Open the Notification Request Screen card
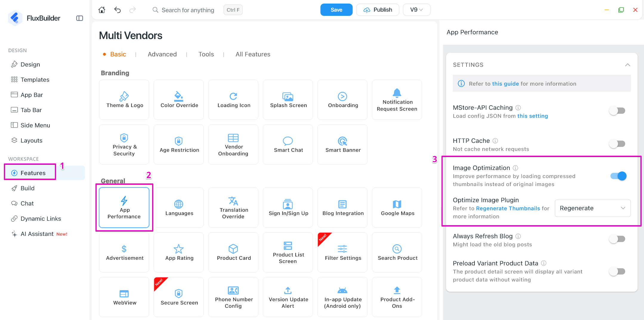This screenshot has width=644, height=320. [397, 100]
